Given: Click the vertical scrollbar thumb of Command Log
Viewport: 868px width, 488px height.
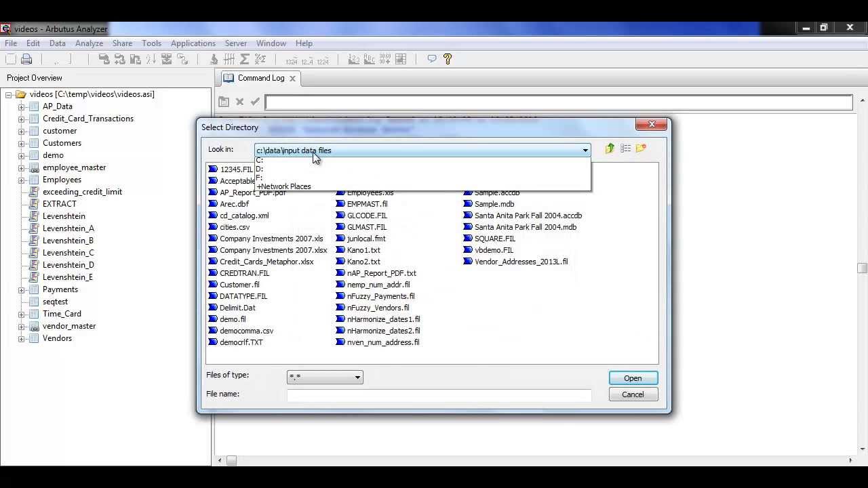Looking at the screenshot, I should point(862,268).
